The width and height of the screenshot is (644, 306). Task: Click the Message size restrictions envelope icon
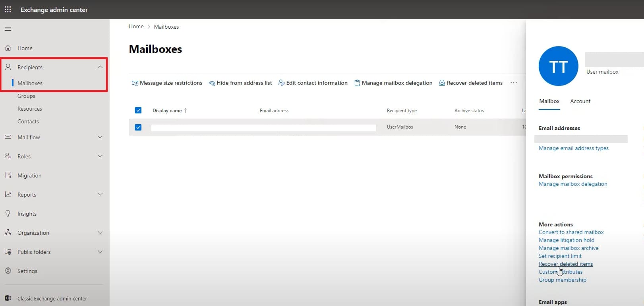click(x=135, y=83)
